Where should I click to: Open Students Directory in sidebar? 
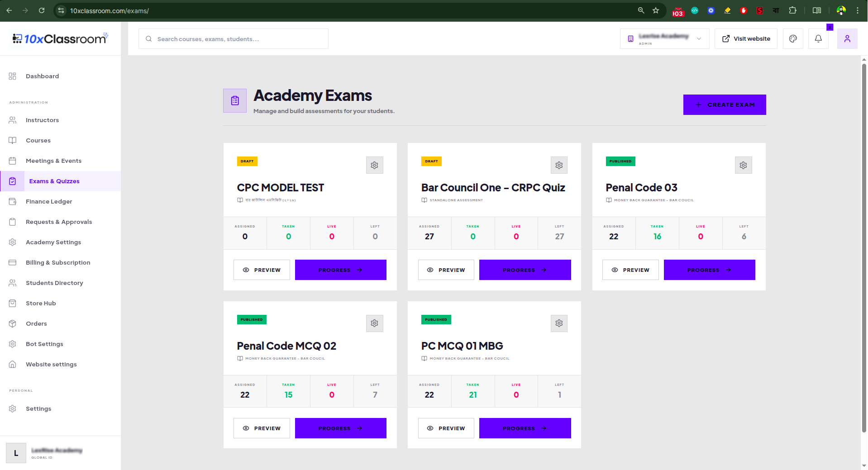[x=61, y=283]
